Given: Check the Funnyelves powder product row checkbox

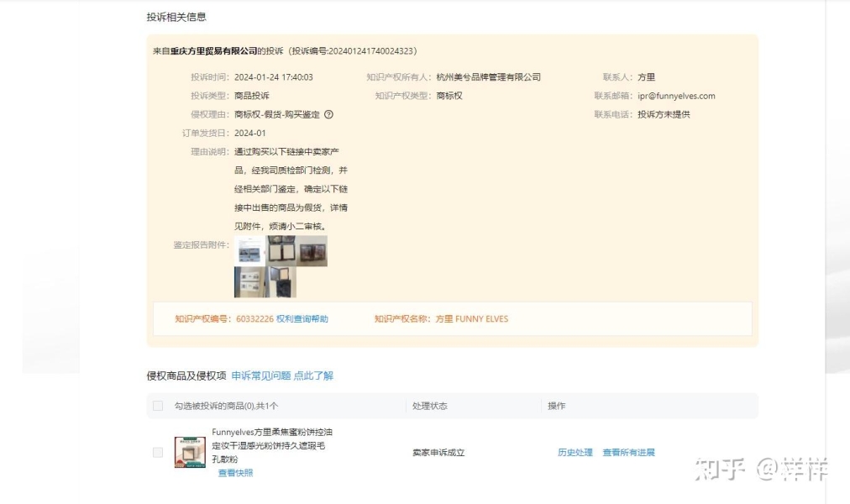Looking at the screenshot, I should pos(158,453).
